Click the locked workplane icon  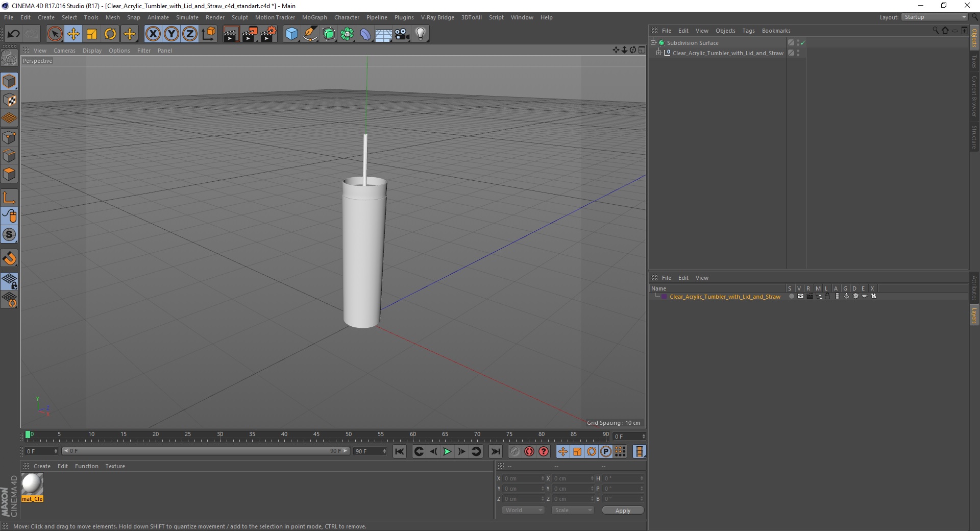(x=9, y=281)
